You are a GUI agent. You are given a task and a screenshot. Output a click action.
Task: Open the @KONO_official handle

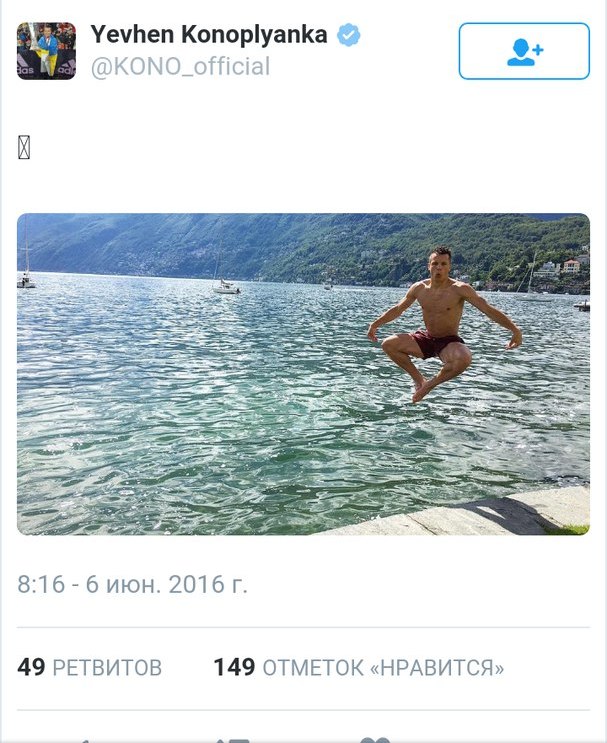tap(180, 66)
